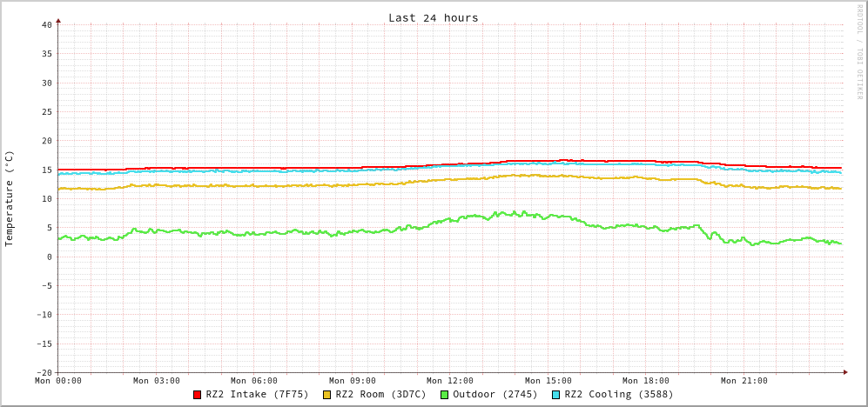This screenshot has height=407, width=868.
Task: Click the yellow RZ2 Room legend swatch
Action: pyautogui.click(x=327, y=395)
